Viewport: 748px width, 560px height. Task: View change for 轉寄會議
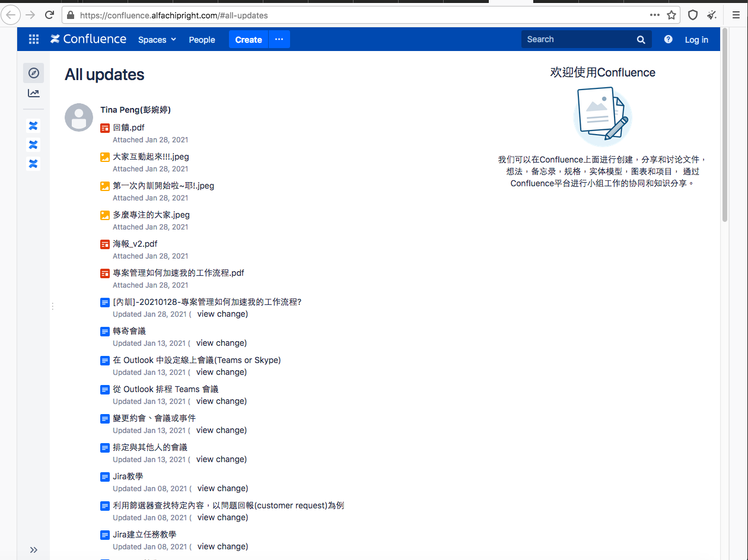pyautogui.click(x=220, y=343)
